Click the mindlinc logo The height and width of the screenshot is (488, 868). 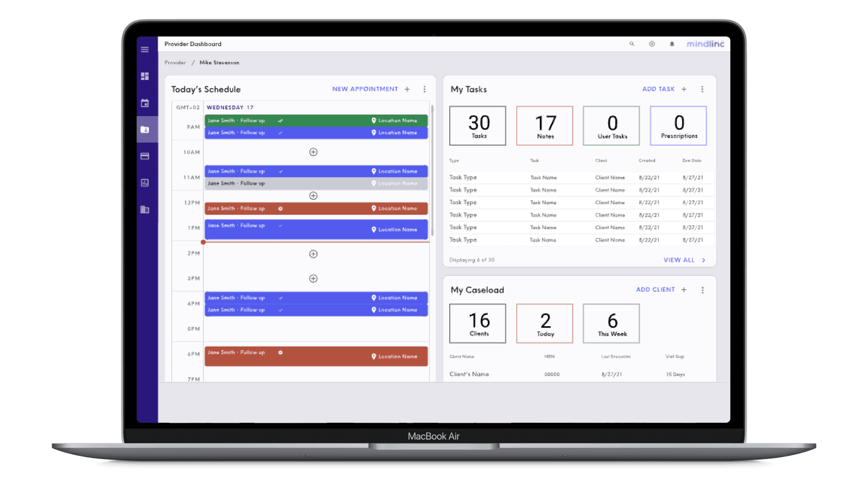click(705, 44)
